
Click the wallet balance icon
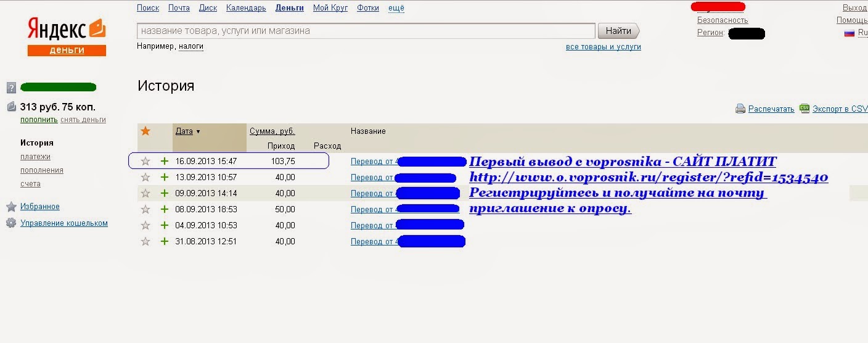coord(11,107)
